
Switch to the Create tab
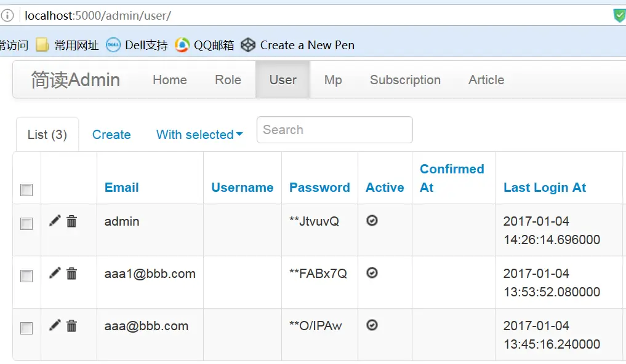[x=111, y=135]
